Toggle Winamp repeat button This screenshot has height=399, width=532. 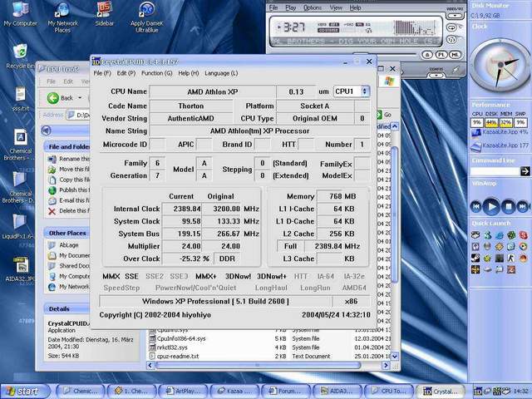pyautogui.click(x=451, y=27)
